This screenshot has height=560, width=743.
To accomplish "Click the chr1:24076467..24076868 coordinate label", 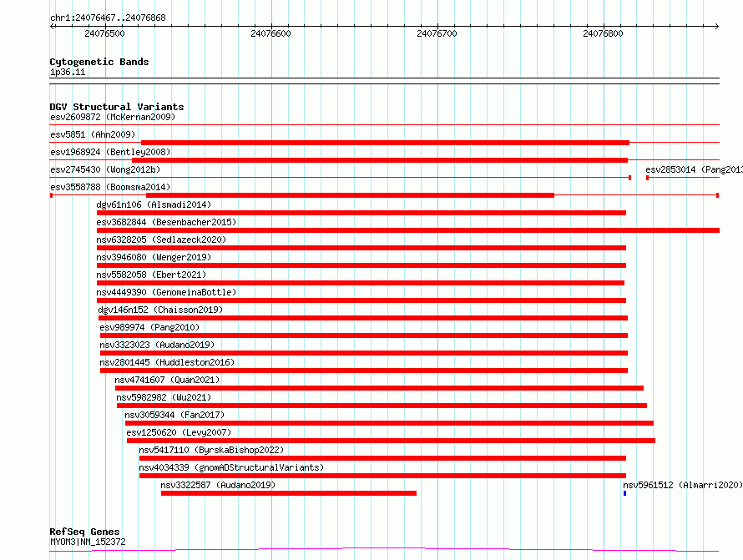I will coord(108,18).
